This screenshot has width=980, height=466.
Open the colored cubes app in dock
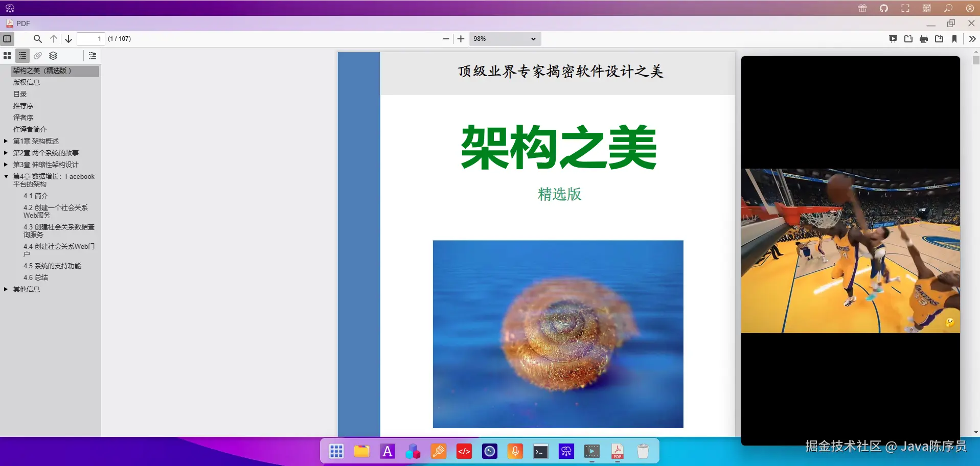(x=413, y=451)
